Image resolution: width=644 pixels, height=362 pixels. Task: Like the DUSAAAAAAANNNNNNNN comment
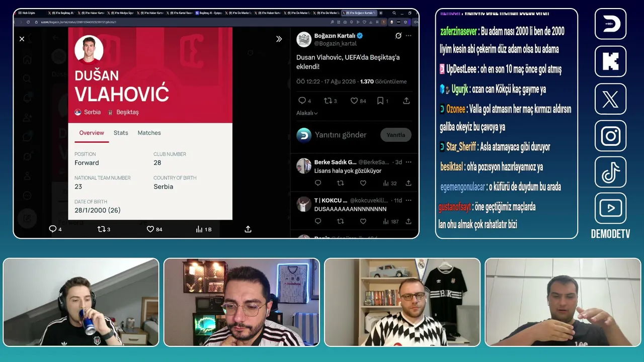(363, 221)
